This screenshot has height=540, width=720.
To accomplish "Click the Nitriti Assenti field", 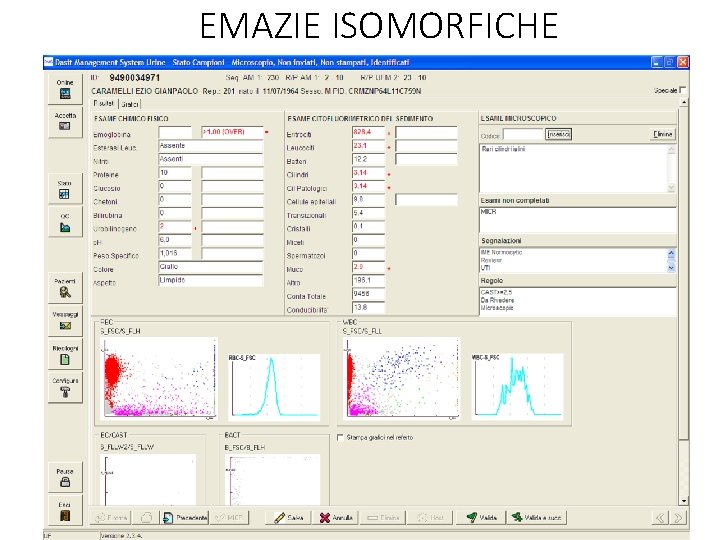I will pyautogui.click(x=211, y=159).
